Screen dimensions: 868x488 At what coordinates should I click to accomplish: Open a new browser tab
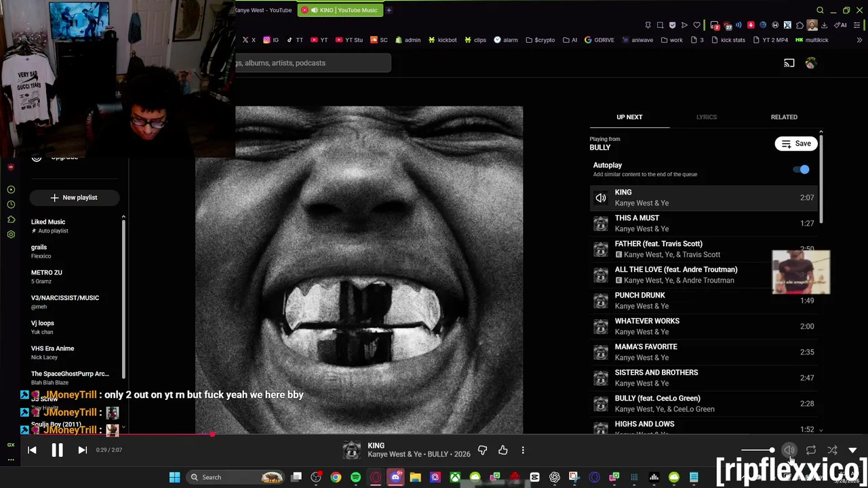click(x=389, y=10)
